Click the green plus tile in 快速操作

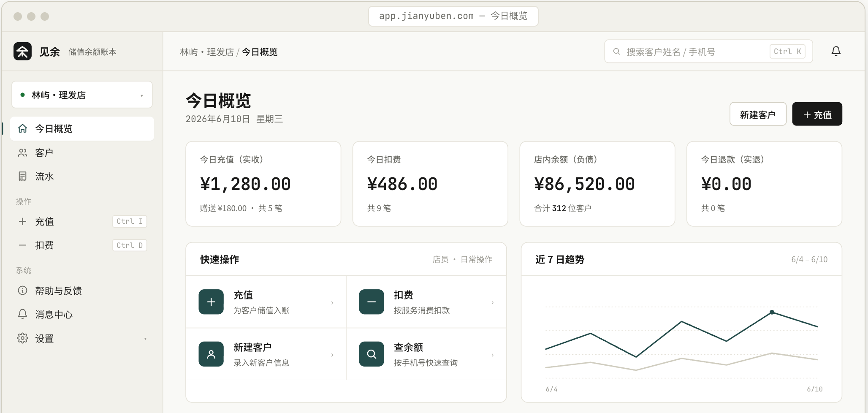click(x=211, y=302)
